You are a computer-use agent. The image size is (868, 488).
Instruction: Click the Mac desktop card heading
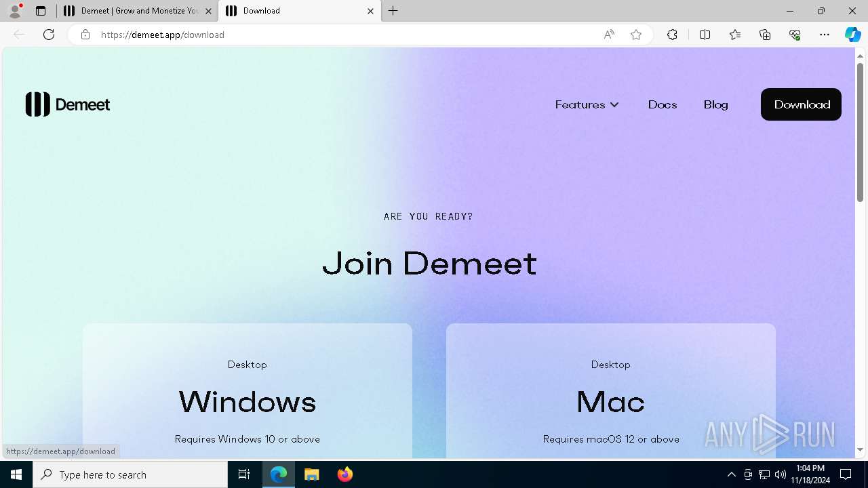610,402
